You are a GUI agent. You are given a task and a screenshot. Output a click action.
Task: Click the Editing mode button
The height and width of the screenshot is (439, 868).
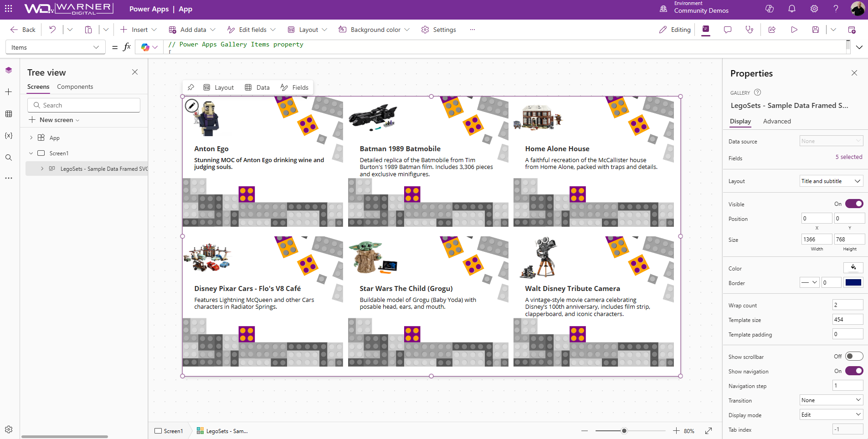[675, 30]
